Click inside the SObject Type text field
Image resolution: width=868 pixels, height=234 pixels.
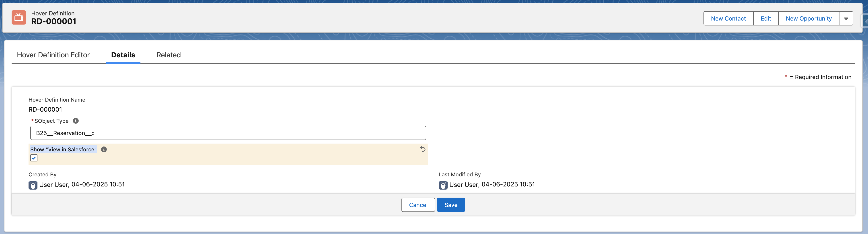click(x=228, y=133)
